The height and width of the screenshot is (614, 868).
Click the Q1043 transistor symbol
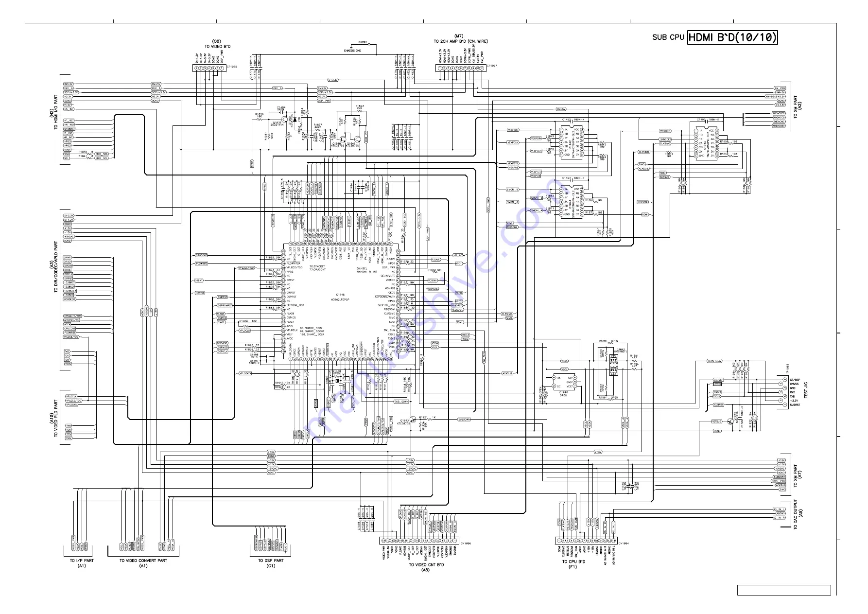pyautogui.click(x=413, y=419)
